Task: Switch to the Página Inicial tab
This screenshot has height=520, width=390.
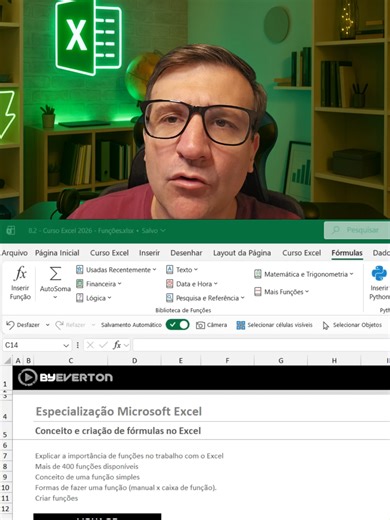Action: click(x=57, y=253)
